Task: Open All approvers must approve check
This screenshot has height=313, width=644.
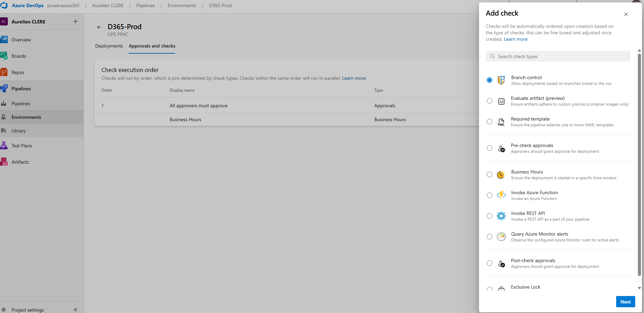Action: click(x=199, y=106)
